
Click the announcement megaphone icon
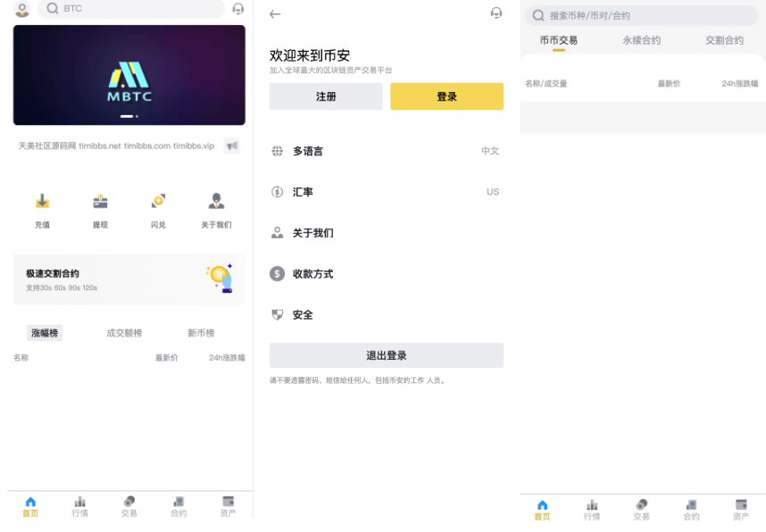232,145
